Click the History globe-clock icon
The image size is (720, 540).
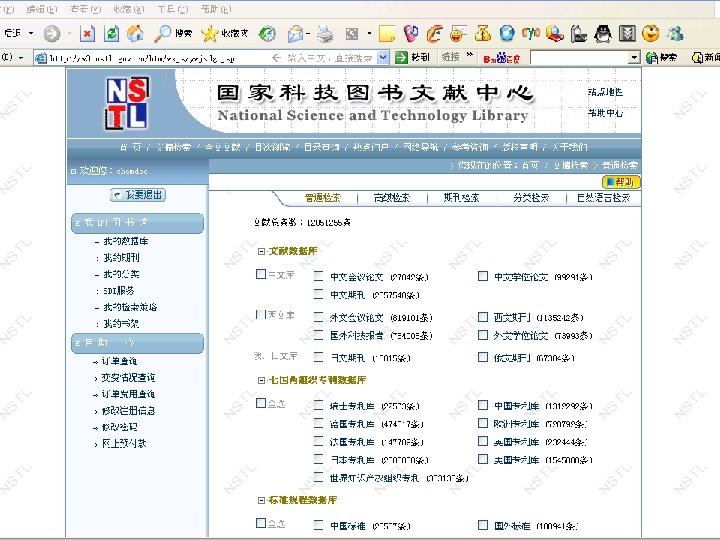(x=267, y=33)
